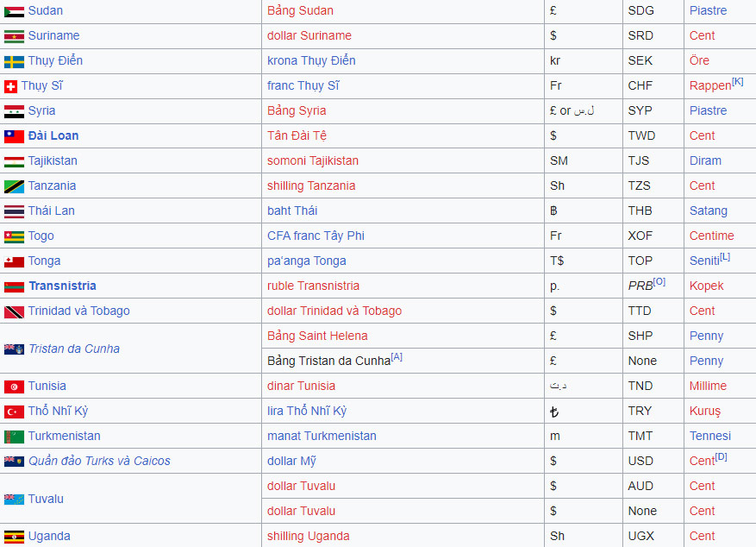
Task: Open the krona Thụy Điển currency link
Action: 311,60
